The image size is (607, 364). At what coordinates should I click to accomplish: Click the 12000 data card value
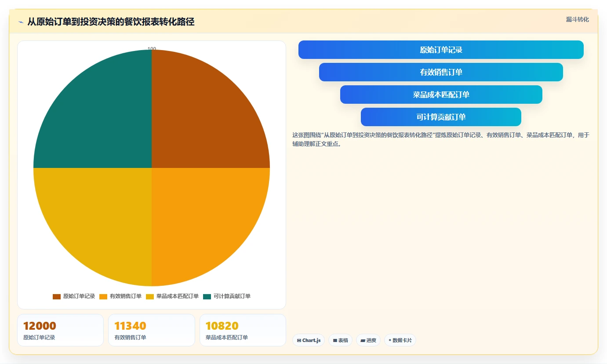click(40, 326)
